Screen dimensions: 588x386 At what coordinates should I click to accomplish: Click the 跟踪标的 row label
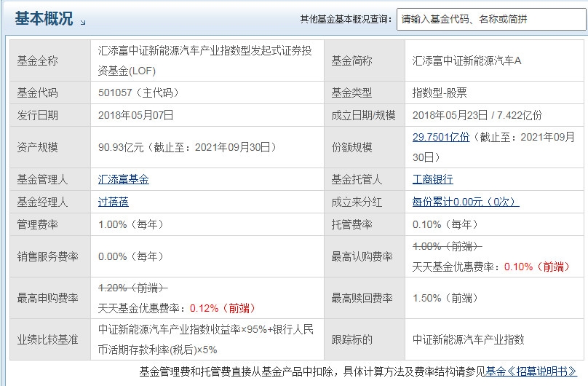click(x=351, y=339)
